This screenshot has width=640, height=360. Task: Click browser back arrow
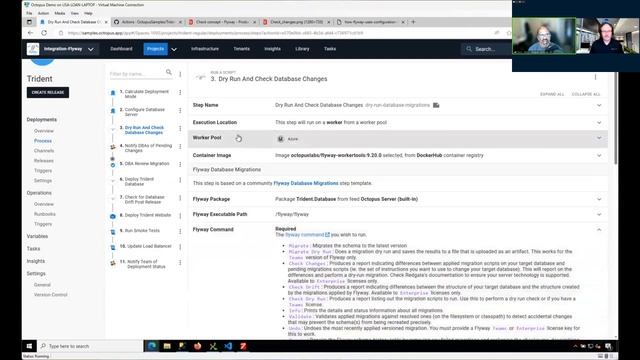tap(31, 33)
